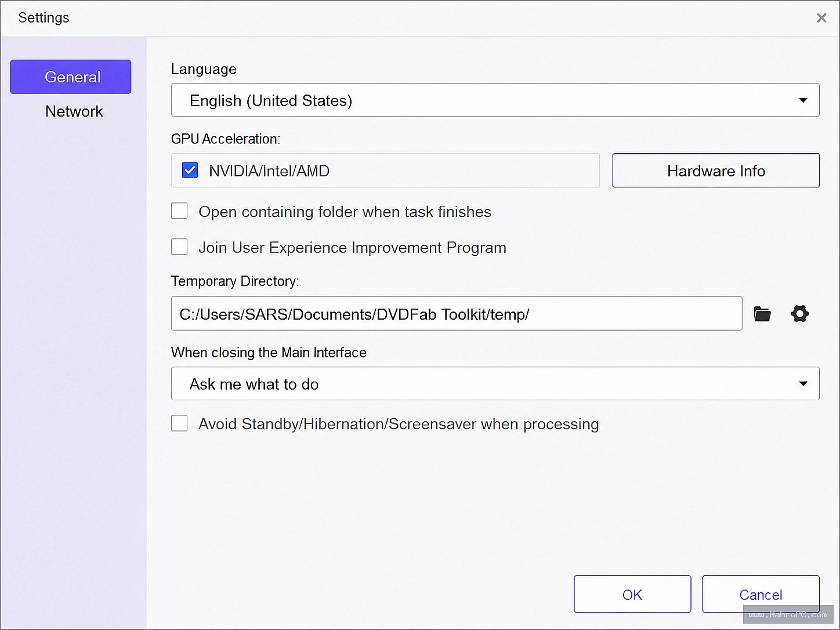Close the Settings dialog
Image resolution: width=840 pixels, height=630 pixels.
point(821,18)
